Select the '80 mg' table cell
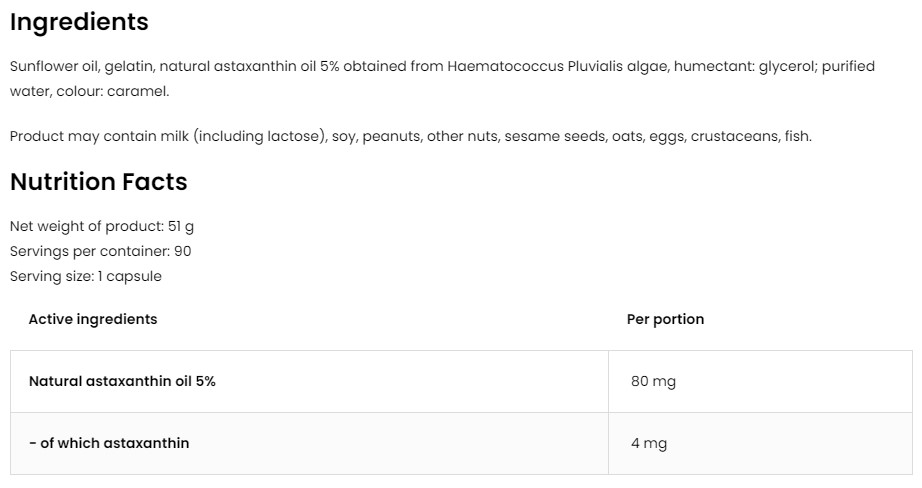Viewport: 922px width, 488px height. [653, 382]
